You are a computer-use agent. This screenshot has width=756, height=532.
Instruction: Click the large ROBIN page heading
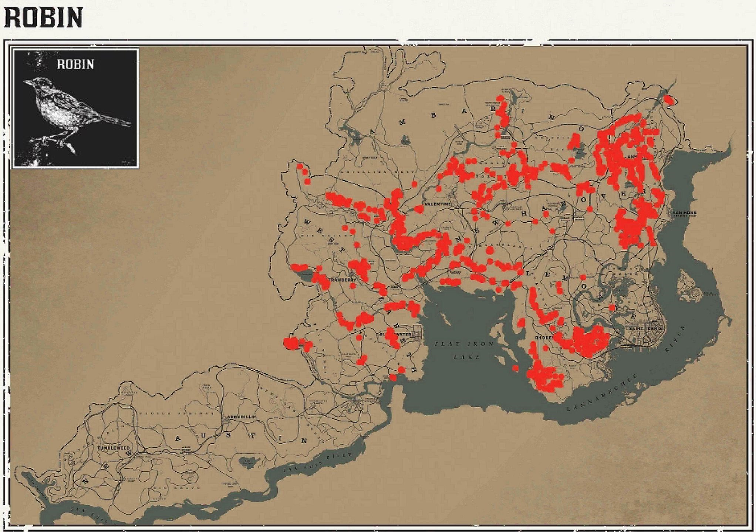(43, 17)
